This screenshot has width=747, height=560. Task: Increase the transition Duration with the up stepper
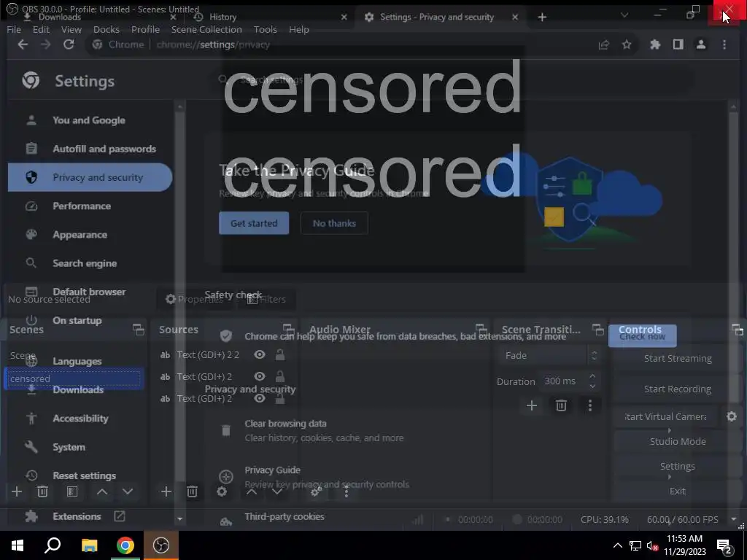click(x=592, y=376)
